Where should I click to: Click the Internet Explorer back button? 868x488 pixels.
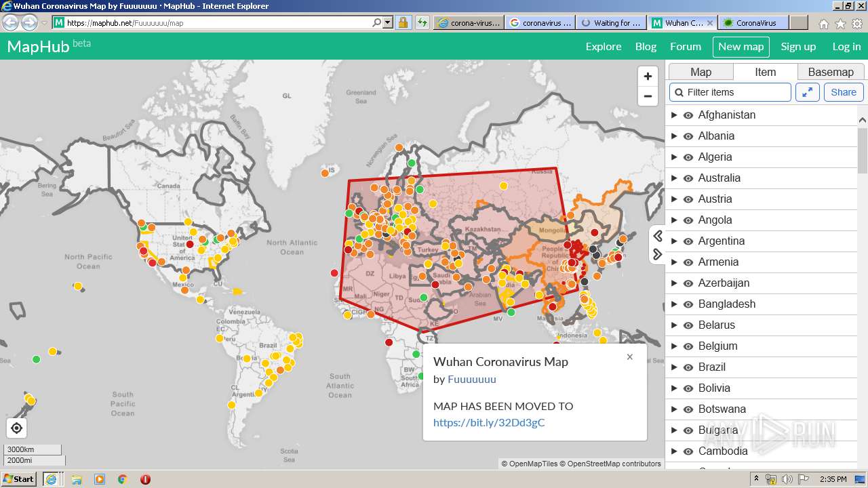pyautogui.click(x=11, y=22)
